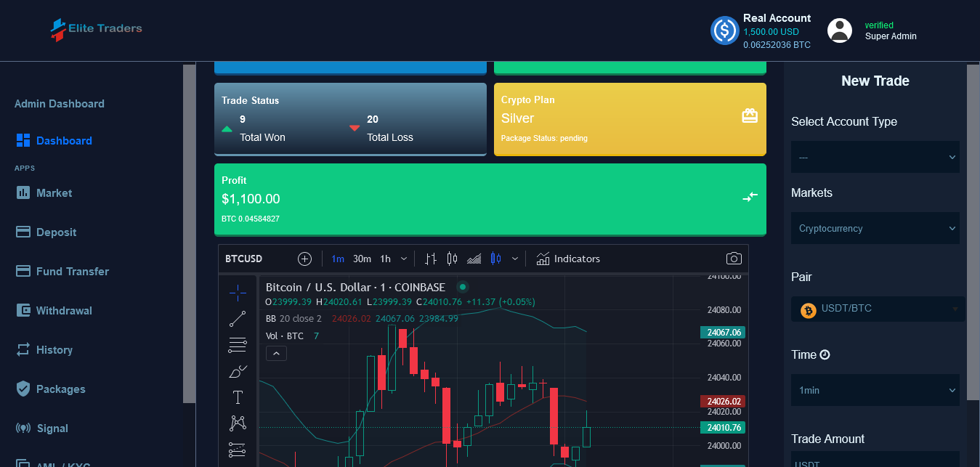Image resolution: width=980 pixels, height=467 pixels.
Task: Take a chart snapshot with the camera icon
Action: coord(734,259)
